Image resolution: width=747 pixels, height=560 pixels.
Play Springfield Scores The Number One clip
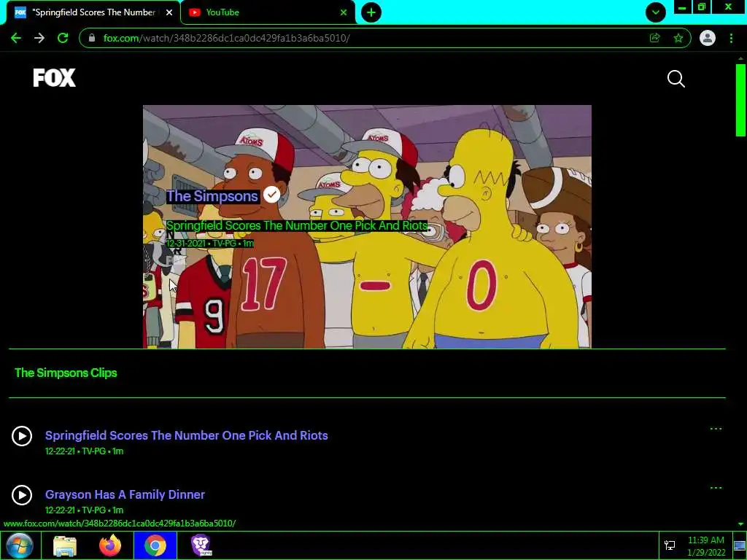[x=22, y=436]
